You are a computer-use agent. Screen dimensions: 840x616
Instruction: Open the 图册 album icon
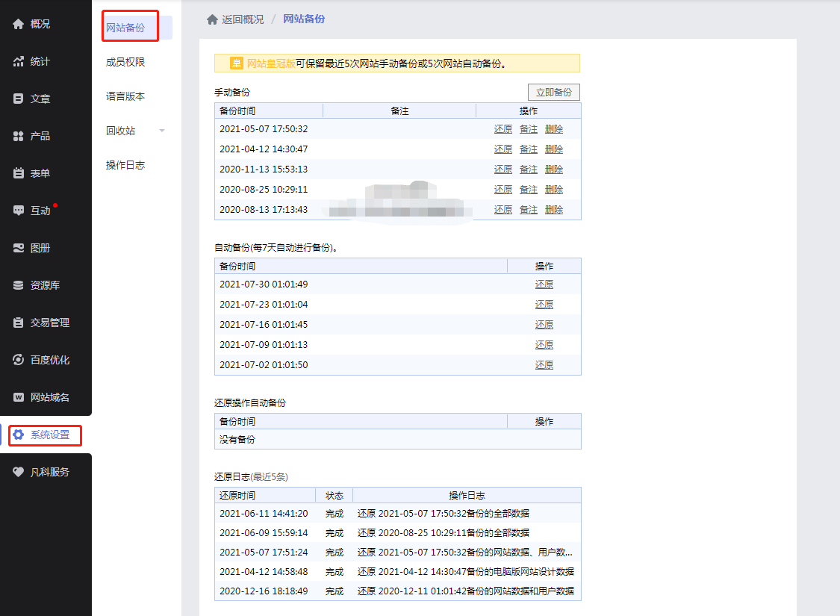[x=18, y=248]
